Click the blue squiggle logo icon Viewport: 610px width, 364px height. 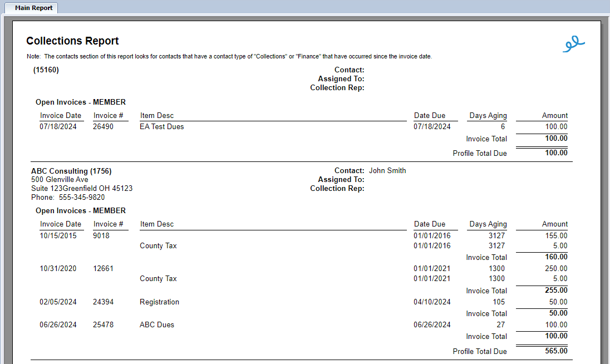[573, 44]
